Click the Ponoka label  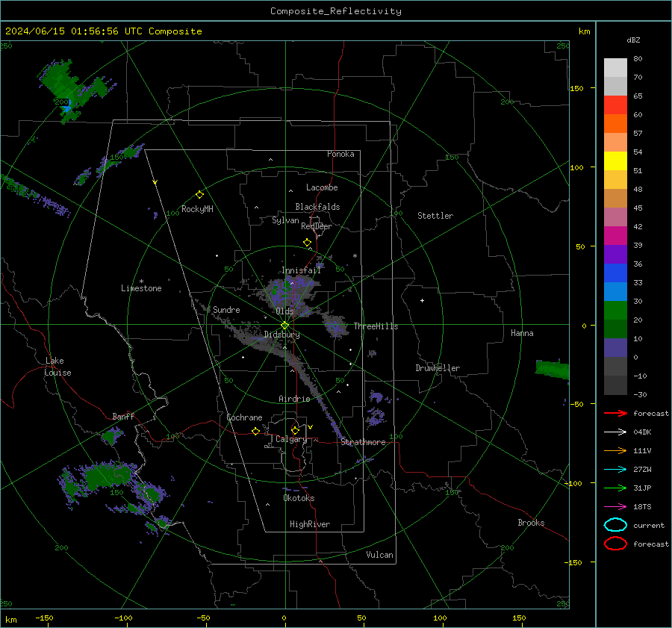[340, 154]
